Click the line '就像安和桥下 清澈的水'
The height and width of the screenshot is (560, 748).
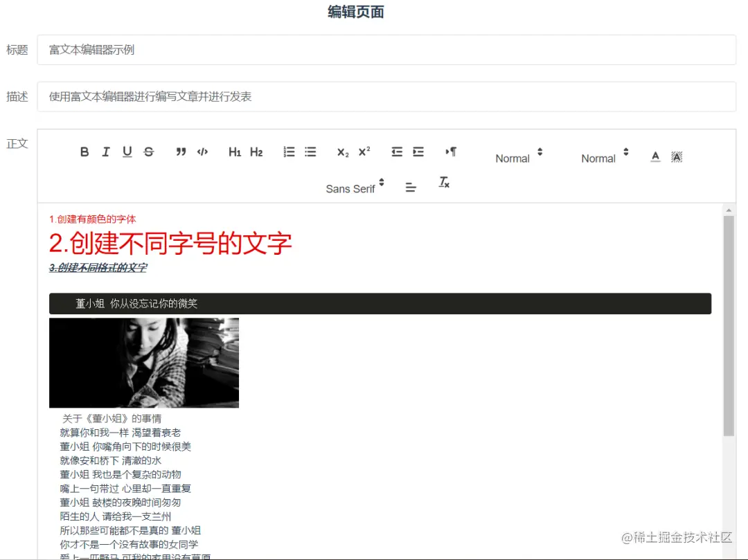point(111,460)
